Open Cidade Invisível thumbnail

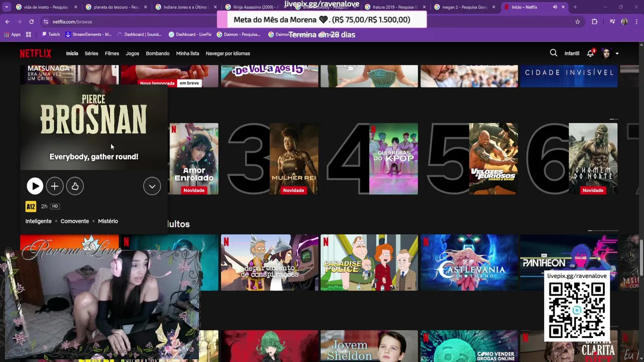coord(569,76)
